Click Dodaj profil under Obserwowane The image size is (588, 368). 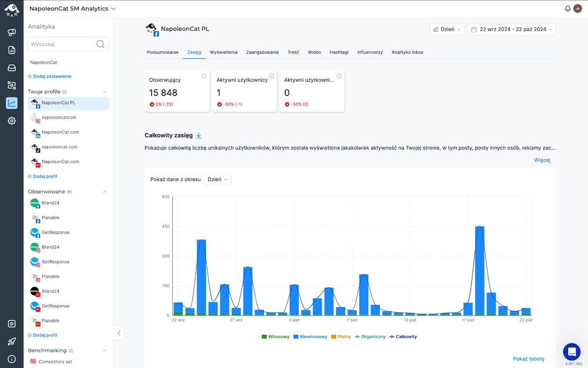[x=42, y=335]
